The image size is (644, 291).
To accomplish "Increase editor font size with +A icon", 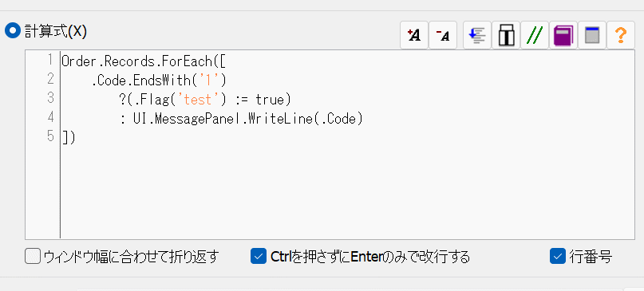I will point(414,35).
